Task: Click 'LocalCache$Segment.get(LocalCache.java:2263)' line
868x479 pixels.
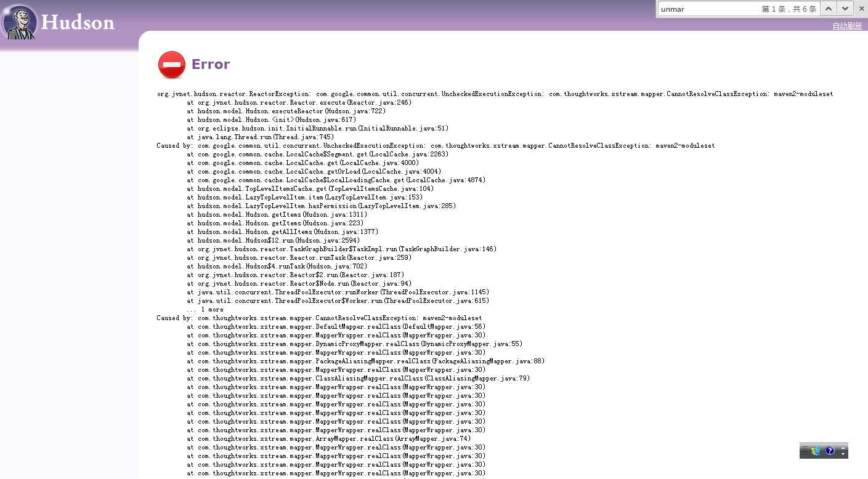Action: click(x=318, y=155)
